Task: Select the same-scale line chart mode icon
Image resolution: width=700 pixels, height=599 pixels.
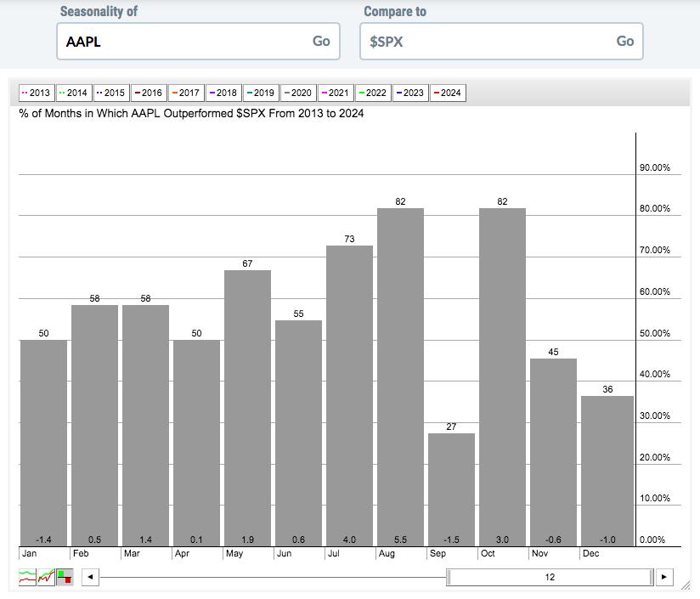Action: tap(46, 577)
